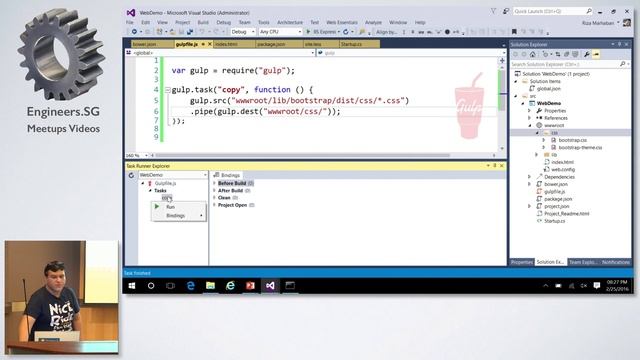Open Microsoft Edge from the taskbar
This screenshot has height=360, width=640.
[191, 286]
